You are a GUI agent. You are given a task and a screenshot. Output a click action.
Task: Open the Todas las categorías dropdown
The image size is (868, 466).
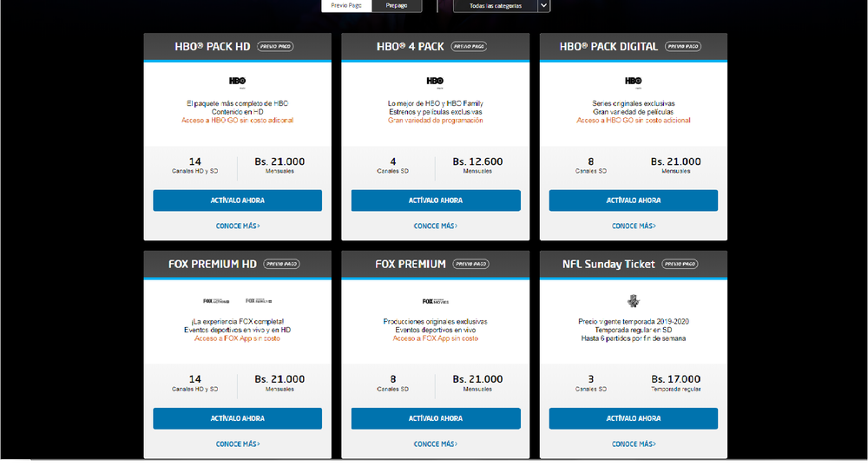(x=495, y=5)
